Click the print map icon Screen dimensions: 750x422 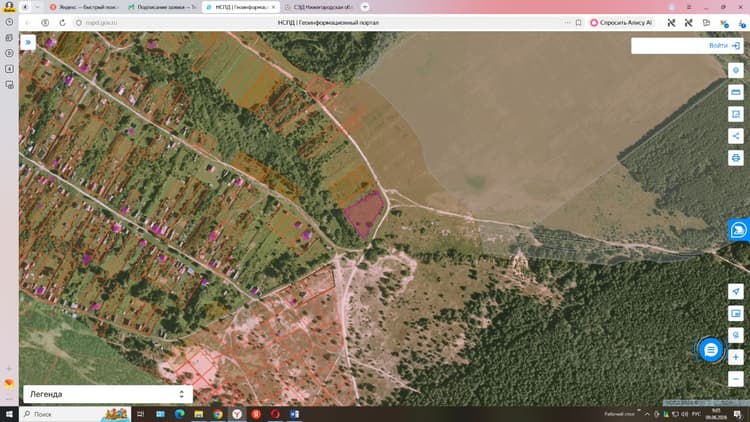coord(736,158)
